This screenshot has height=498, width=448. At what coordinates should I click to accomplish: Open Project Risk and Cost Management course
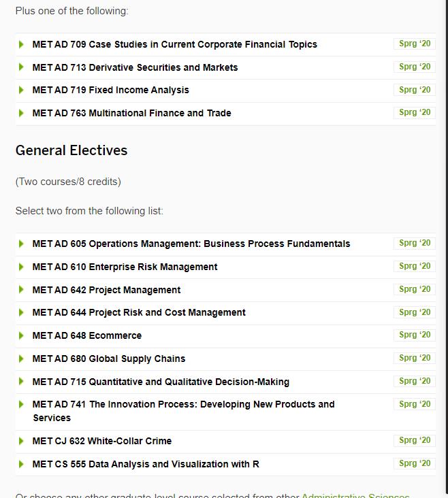[x=139, y=312]
